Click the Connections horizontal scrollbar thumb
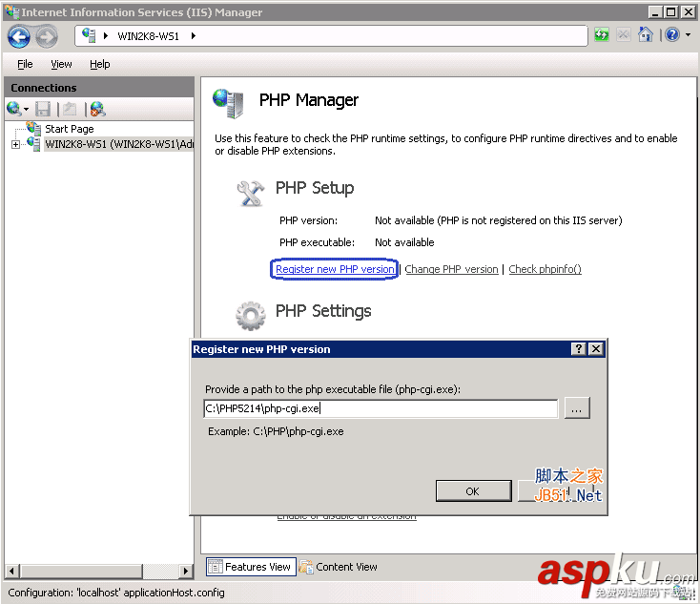Screen dimensions: 700x604 [82, 571]
